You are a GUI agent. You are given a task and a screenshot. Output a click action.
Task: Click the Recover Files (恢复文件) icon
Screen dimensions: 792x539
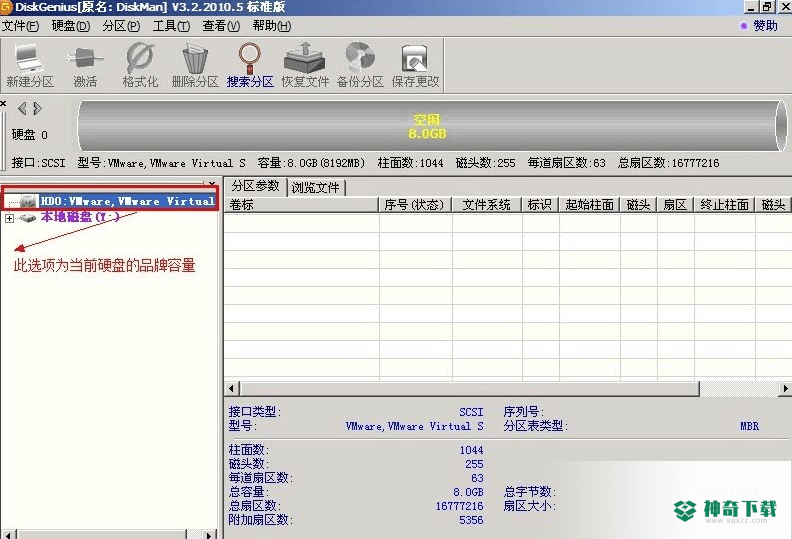305,65
